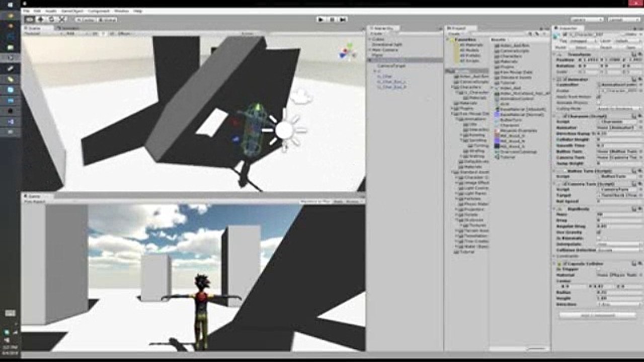The image size is (644, 362).
Task: Toggle Center pivot button
Action: (85, 20)
